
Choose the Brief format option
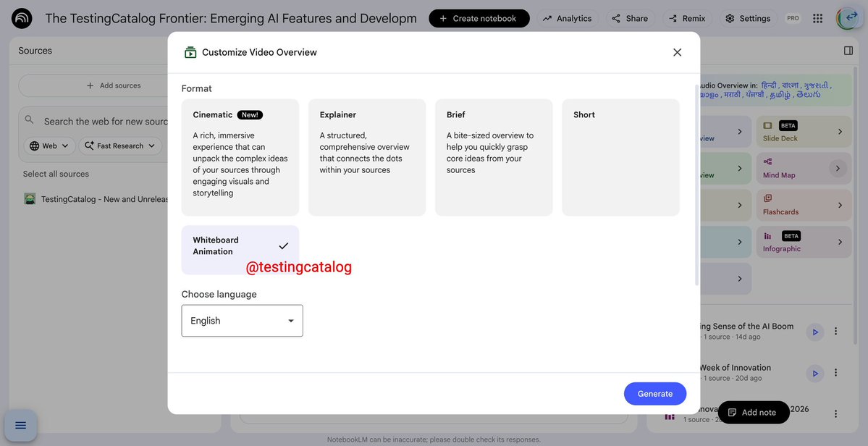pos(494,157)
